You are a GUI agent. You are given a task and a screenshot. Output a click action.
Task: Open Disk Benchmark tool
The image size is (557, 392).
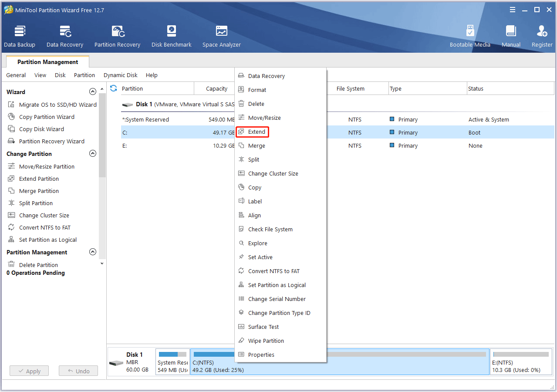pos(172,36)
